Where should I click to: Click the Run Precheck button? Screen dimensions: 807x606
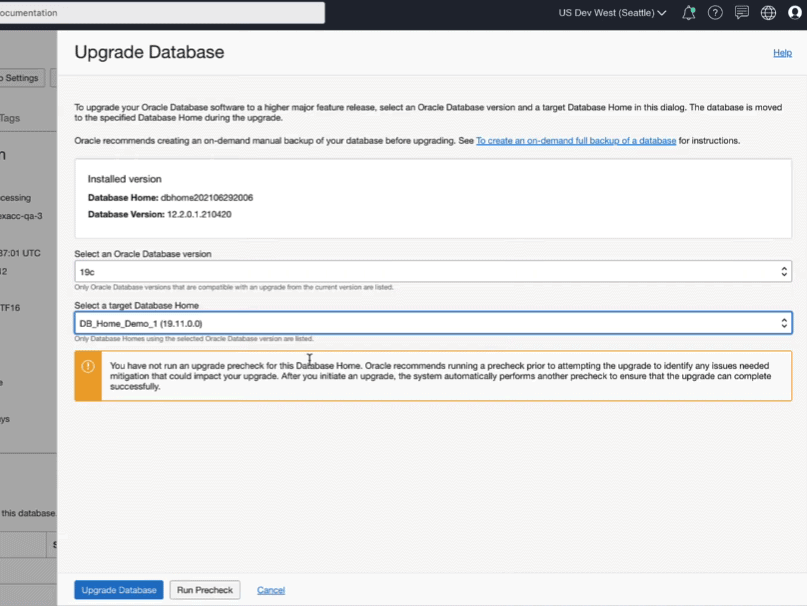pos(204,589)
